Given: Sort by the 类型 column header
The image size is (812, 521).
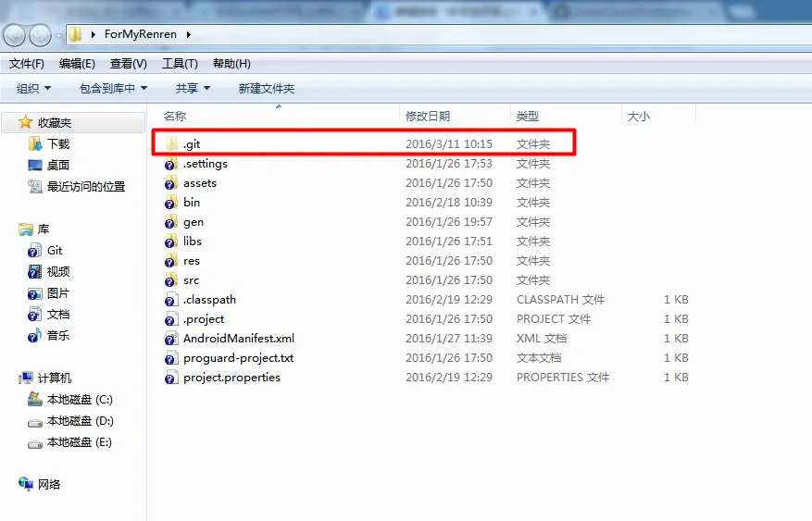Looking at the screenshot, I should [528, 116].
